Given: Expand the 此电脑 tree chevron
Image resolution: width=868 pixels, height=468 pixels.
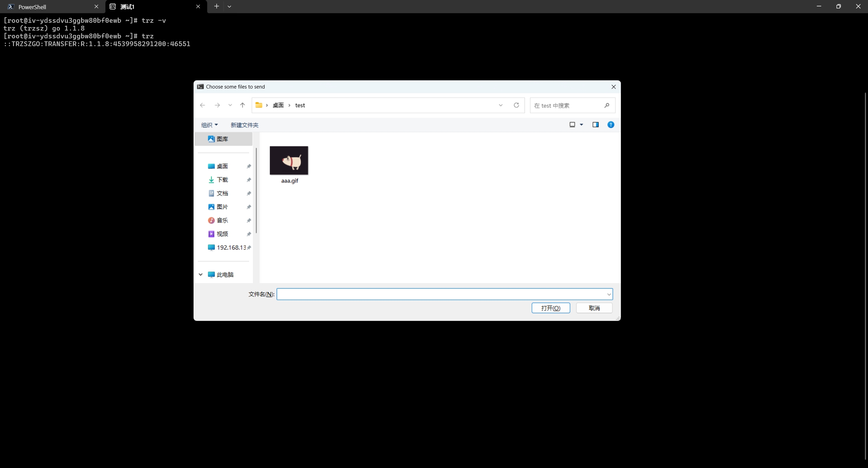Looking at the screenshot, I should pos(200,274).
